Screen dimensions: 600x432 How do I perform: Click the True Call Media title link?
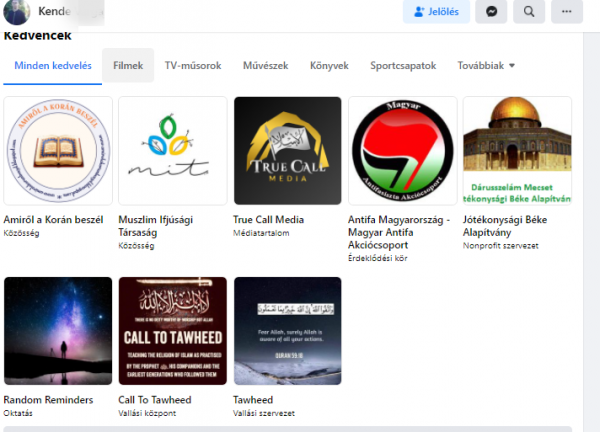click(268, 220)
